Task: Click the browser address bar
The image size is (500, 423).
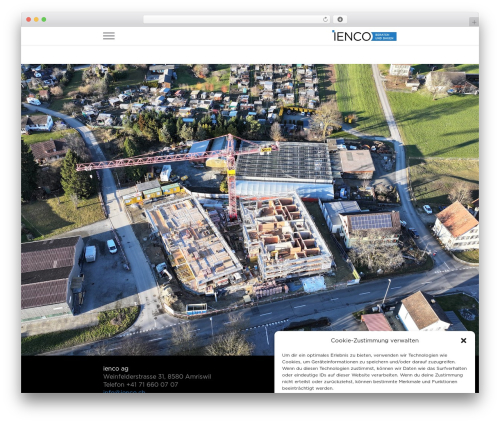Action: coord(237,19)
